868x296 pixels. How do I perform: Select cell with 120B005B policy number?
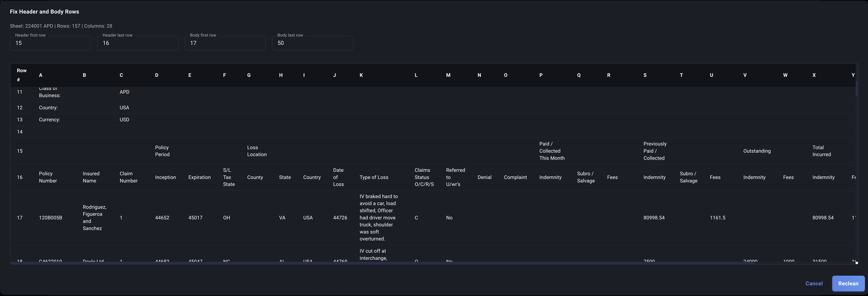coord(50,217)
